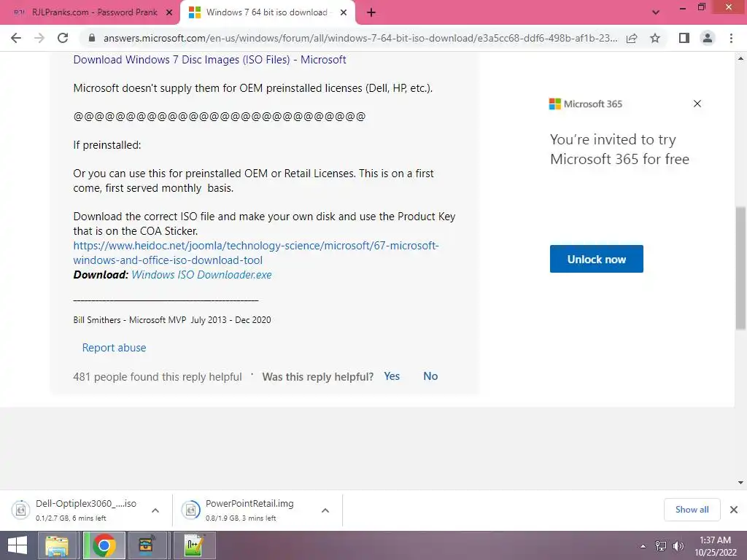Open the volume tray icon
Image resolution: width=747 pixels, height=560 pixels.
pyautogui.click(x=678, y=546)
